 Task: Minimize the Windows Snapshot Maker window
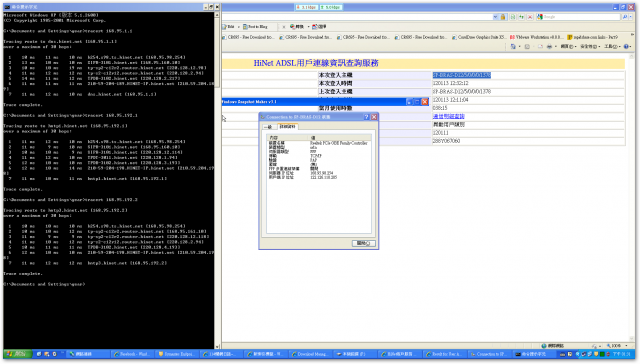click(x=409, y=102)
